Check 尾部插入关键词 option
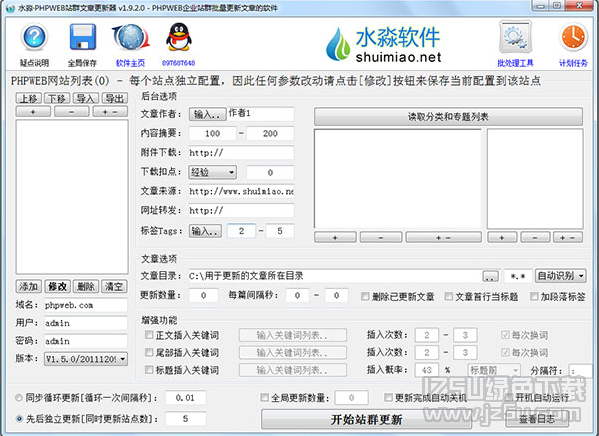The height and width of the screenshot is (436, 599). [x=149, y=352]
